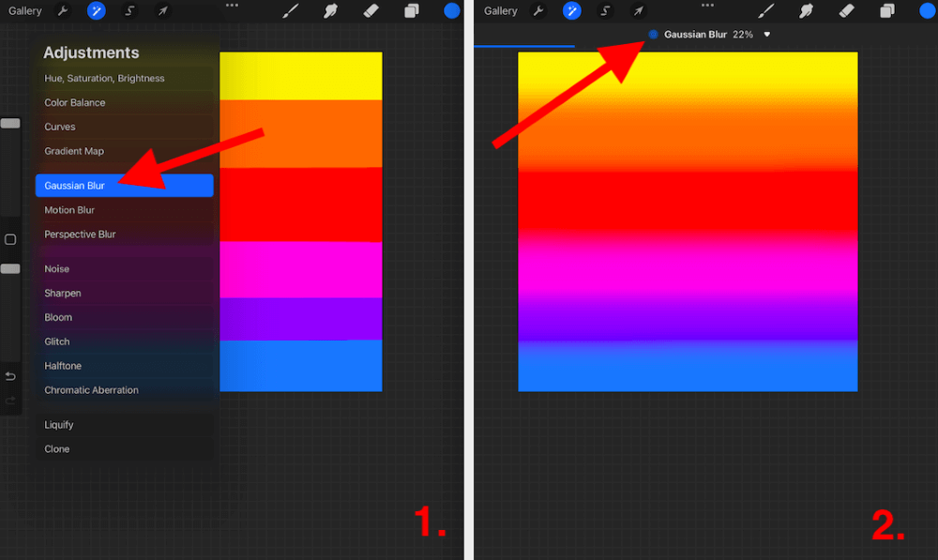Choose Halftone from Adjustments
The width and height of the screenshot is (938, 560).
(x=125, y=366)
